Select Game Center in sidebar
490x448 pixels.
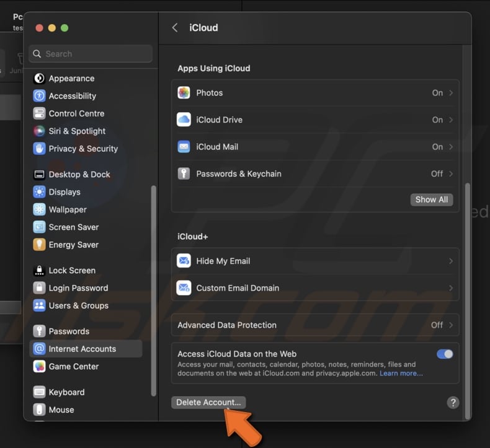(73, 366)
